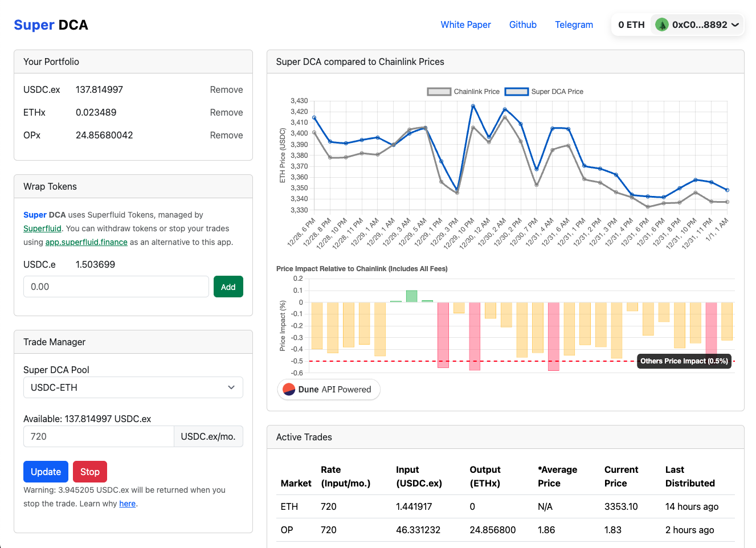Viewport: 756px width, 548px height.
Task: Click the red Stop button
Action: 90,472
